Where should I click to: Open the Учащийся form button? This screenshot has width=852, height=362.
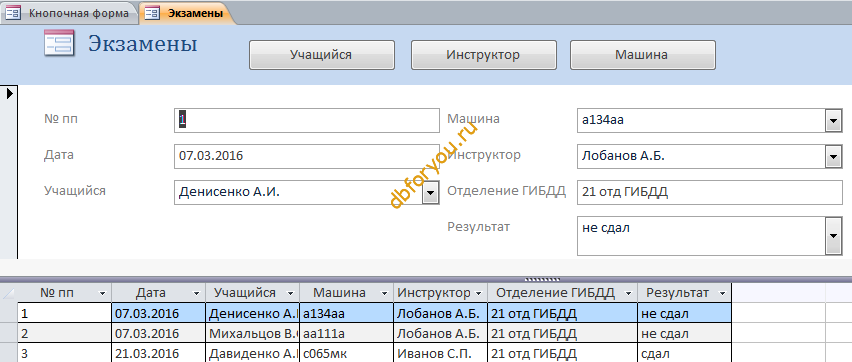(x=321, y=55)
